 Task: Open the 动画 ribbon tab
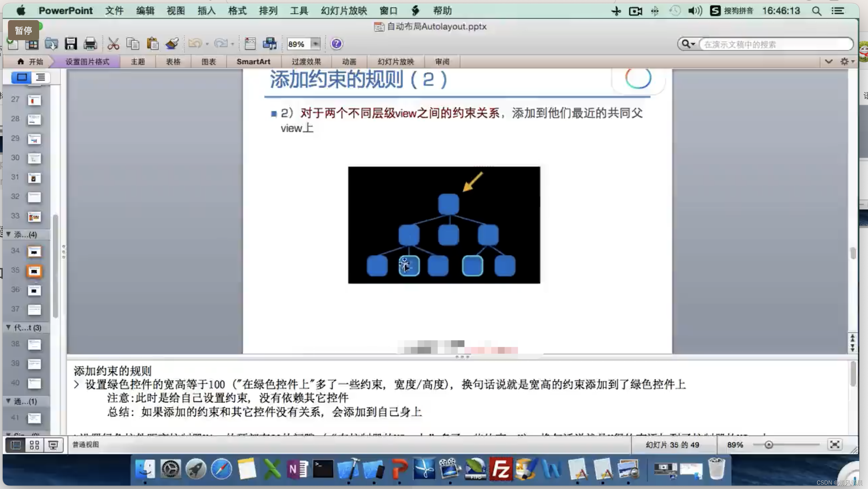(349, 62)
